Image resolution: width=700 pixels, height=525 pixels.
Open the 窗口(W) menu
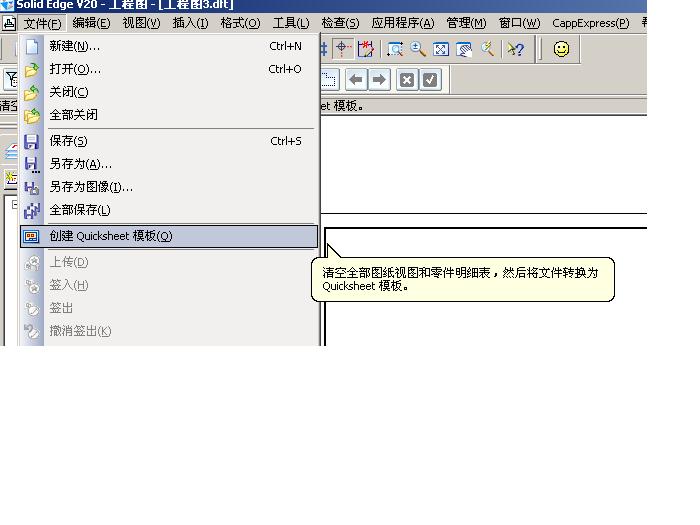[519, 23]
